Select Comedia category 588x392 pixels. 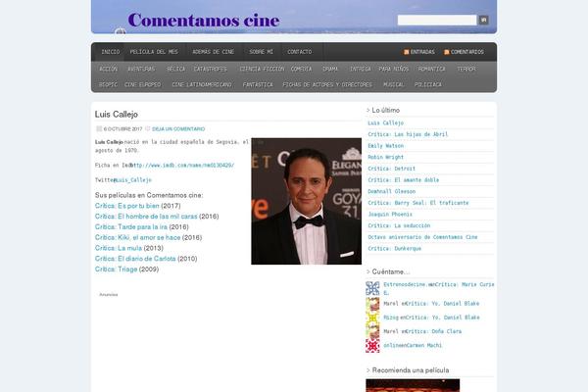(301, 69)
